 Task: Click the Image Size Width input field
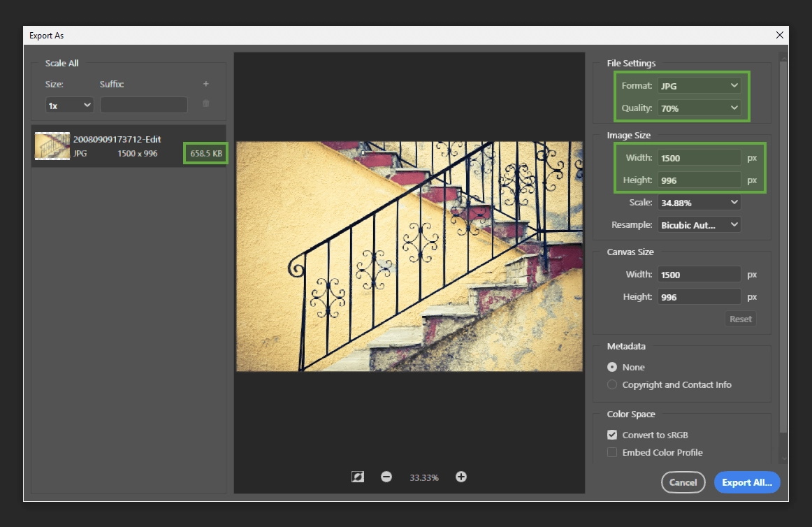click(699, 157)
